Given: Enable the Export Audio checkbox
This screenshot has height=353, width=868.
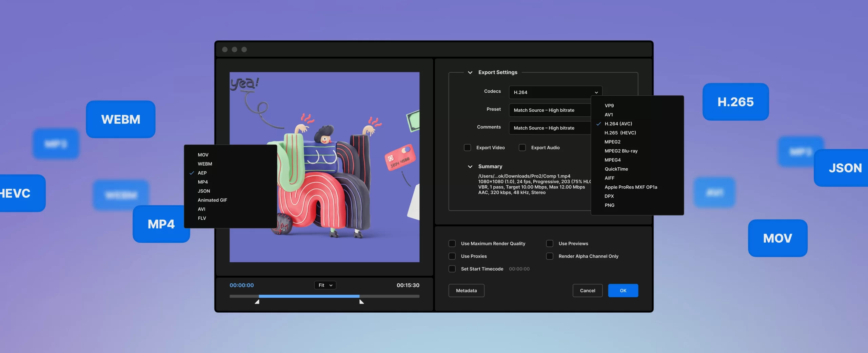Looking at the screenshot, I should pyautogui.click(x=522, y=148).
